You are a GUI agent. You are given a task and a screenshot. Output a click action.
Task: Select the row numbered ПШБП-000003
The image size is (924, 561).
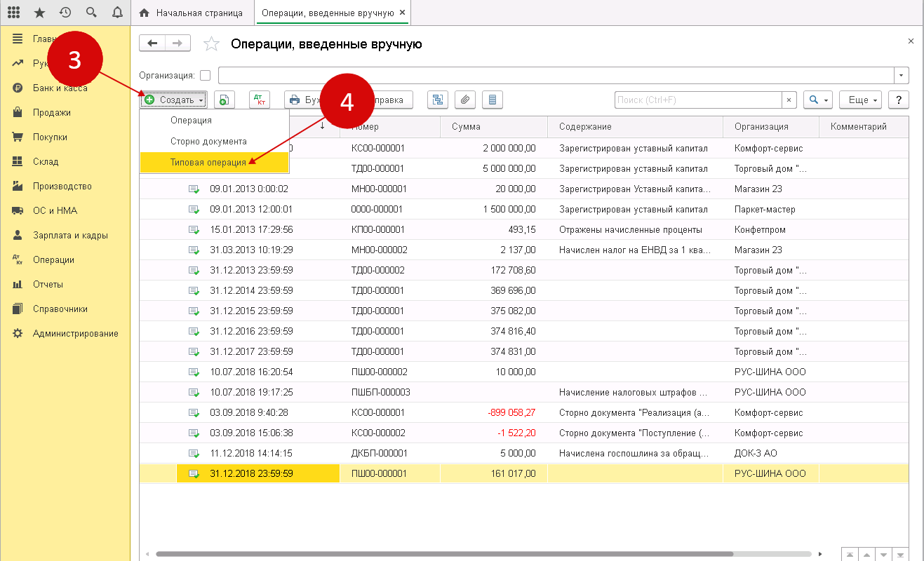click(x=524, y=392)
